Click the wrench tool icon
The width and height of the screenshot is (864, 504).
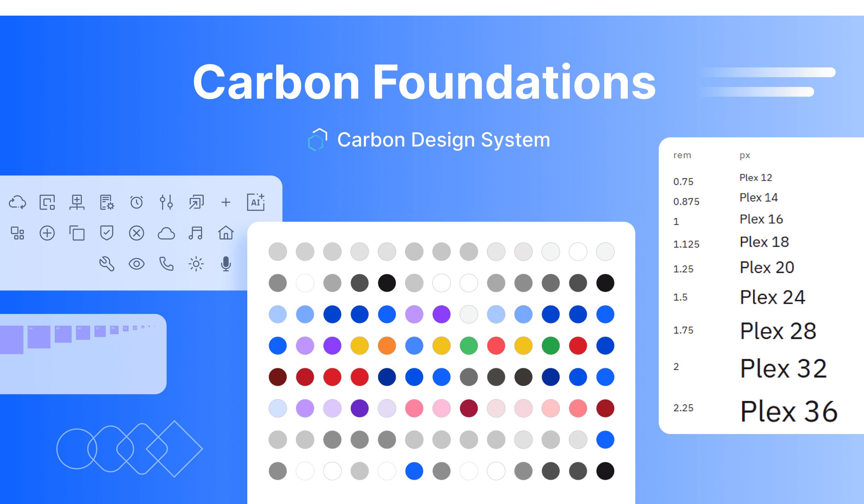pyautogui.click(x=107, y=264)
